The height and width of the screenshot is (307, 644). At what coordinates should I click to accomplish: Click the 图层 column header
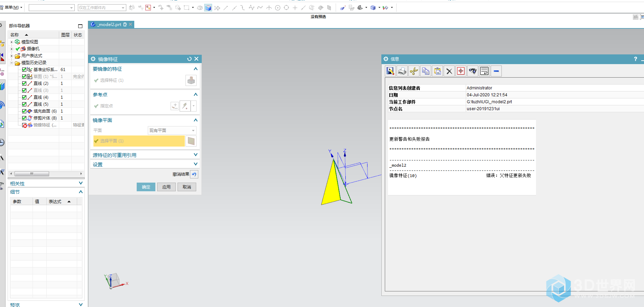tap(65, 35)
